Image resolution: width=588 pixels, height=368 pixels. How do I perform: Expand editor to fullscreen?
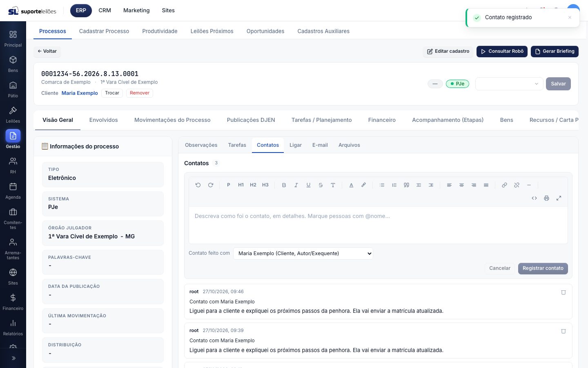coord(559,198)
